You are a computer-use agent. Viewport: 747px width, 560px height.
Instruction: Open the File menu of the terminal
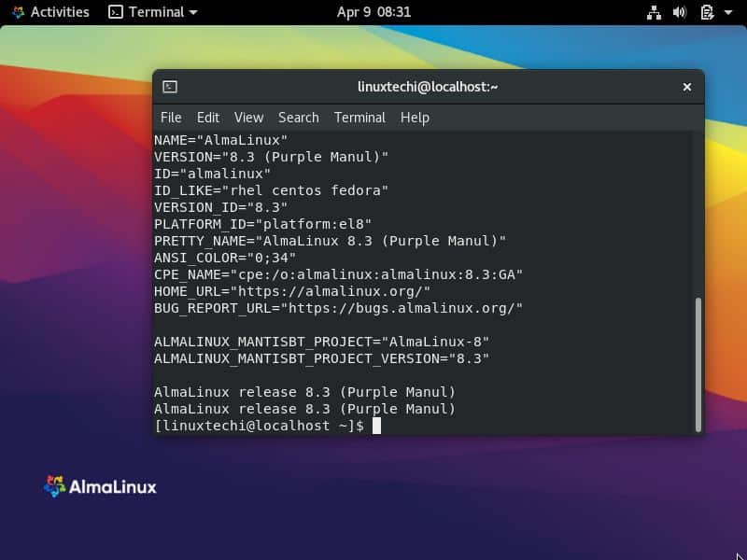coord(171,118)
